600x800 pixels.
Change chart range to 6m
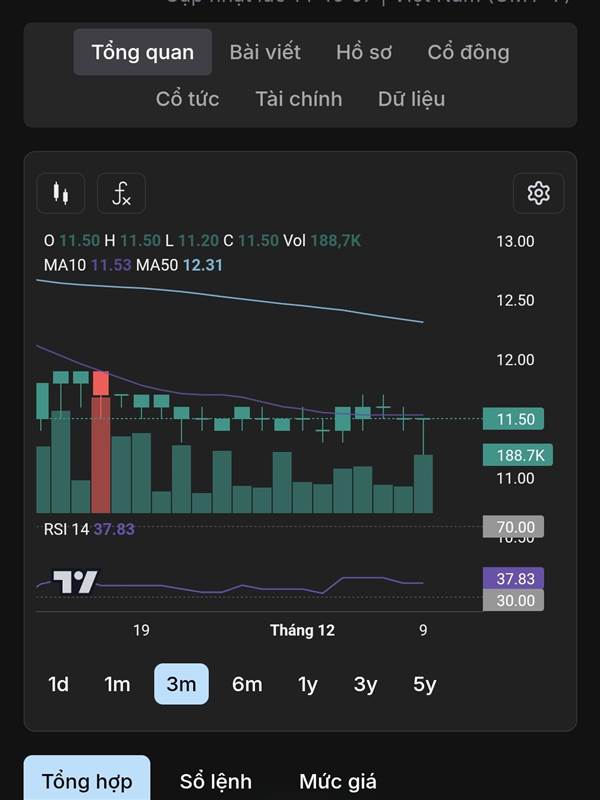247,684
